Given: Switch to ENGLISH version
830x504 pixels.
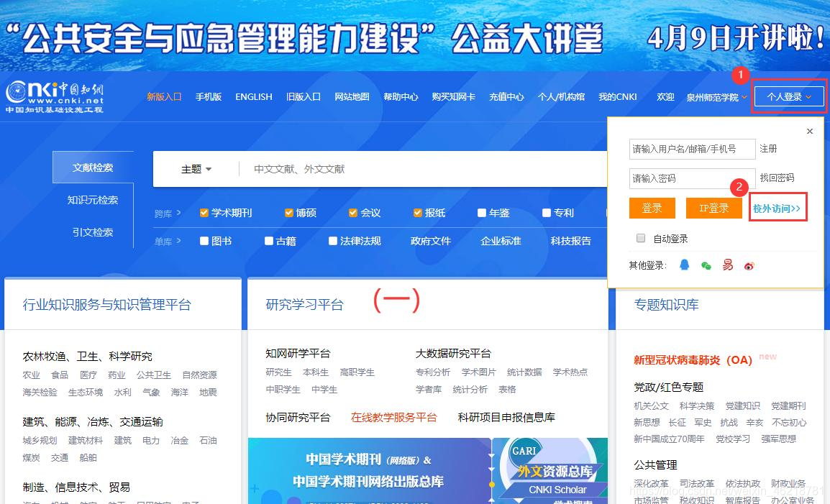Looking at the screenshot, I should click(254, 97).
